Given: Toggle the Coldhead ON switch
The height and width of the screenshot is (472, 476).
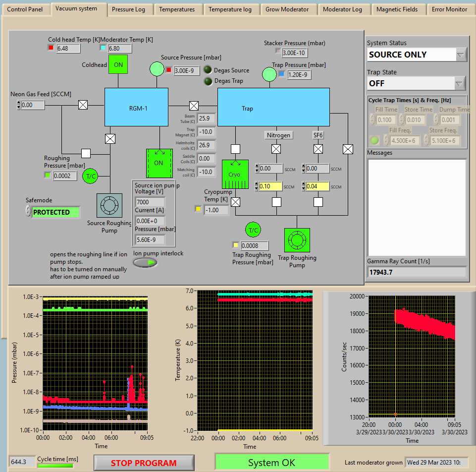Looking at the screenshot, I should 118,64.
